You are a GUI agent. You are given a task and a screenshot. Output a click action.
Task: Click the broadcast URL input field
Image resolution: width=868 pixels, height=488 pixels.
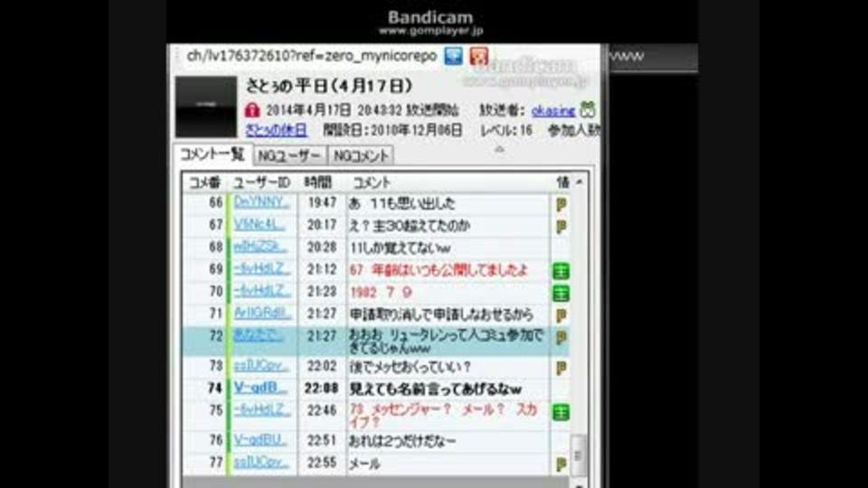pyautogui.click(x=312, y=56)
